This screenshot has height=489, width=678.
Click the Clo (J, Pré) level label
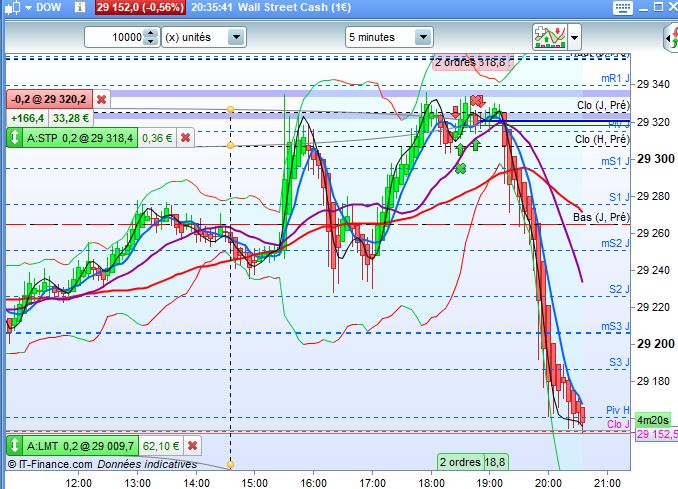[603, 105]
